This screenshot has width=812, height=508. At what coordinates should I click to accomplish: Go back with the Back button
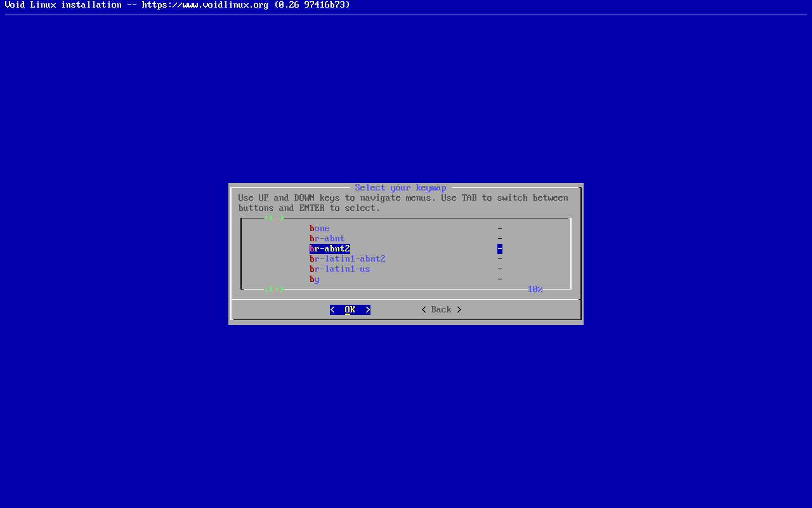[442, 310]
